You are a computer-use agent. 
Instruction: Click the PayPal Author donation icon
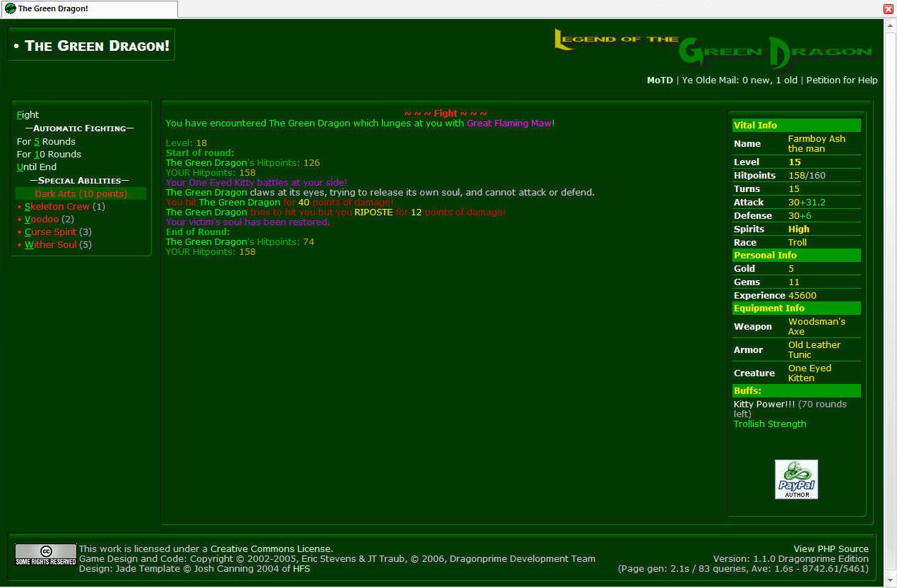click(796, 479)
